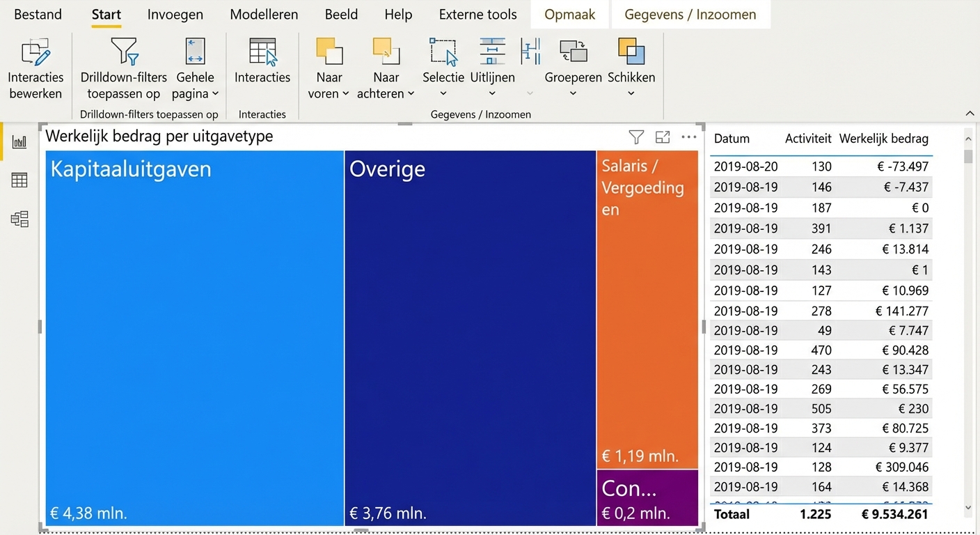Collapse the ribbon using the chevron
980x535 pixels.
[970, 114]
